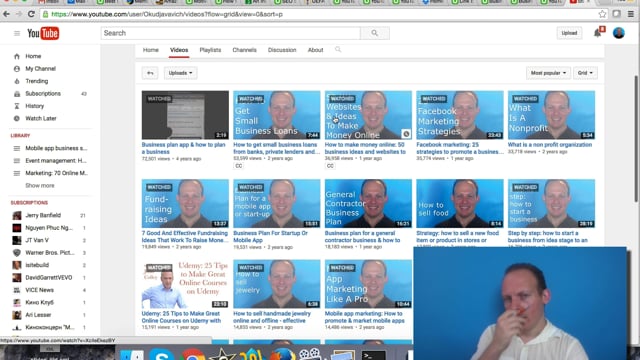The width and height of the screenshot is (640, 360).
Task: Click the browser address bar
Action: pyautogui.click(x=318, y=14)
